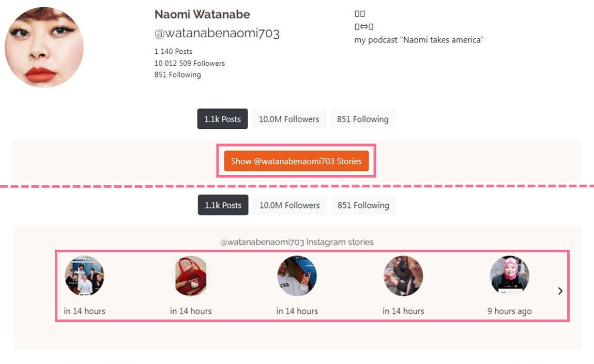The height and width of the screenshot is (364, 594).
Task: Select 851 Following tab above Show Stories button
Action: pos(362,119)
